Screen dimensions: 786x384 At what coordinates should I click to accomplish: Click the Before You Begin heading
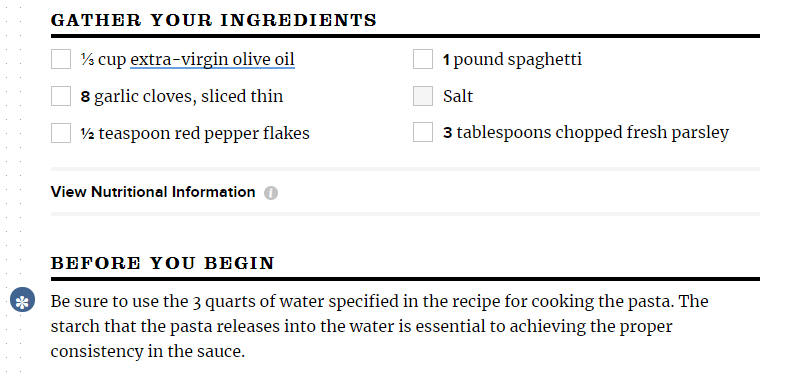pos(162,263)
